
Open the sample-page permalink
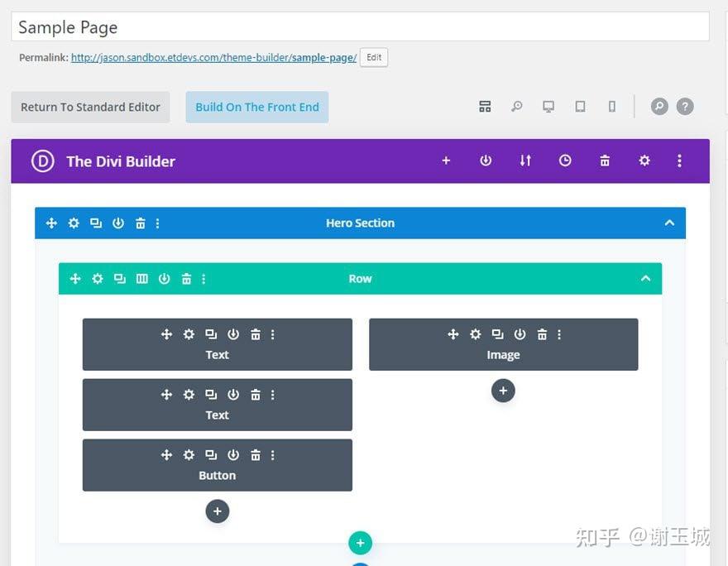(213, 58)
